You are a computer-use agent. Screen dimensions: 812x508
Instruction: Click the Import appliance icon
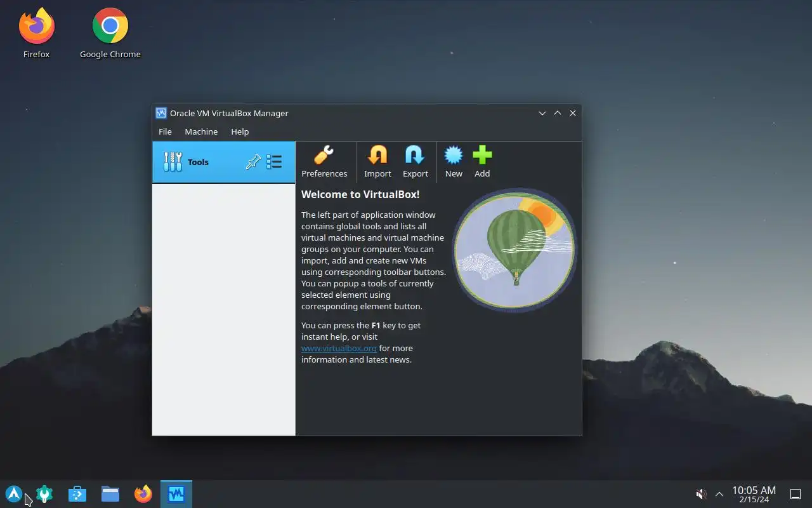(x=377, y=162)
